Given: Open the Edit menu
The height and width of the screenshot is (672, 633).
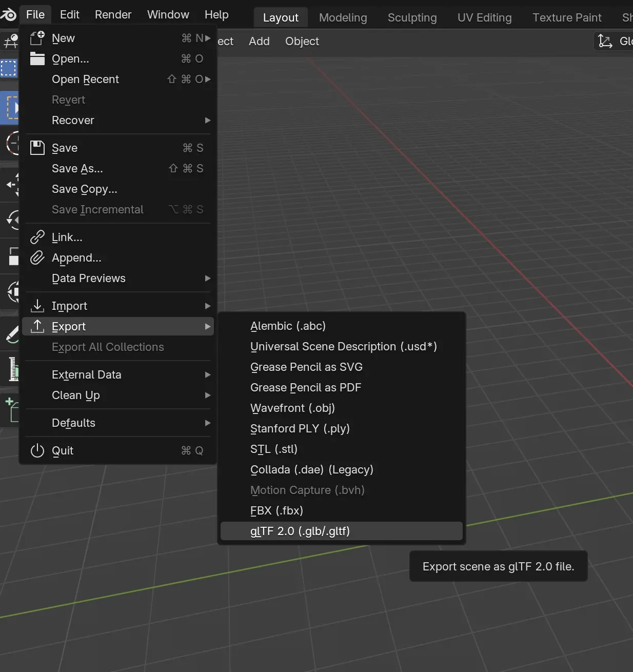Looking at the screenshot, I should 70,14.
